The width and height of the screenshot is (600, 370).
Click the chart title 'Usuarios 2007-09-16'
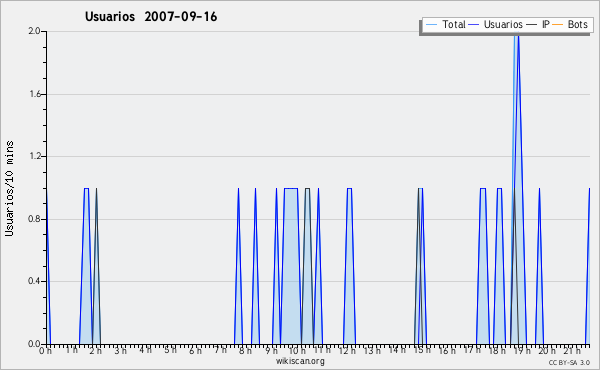(151, 17)
